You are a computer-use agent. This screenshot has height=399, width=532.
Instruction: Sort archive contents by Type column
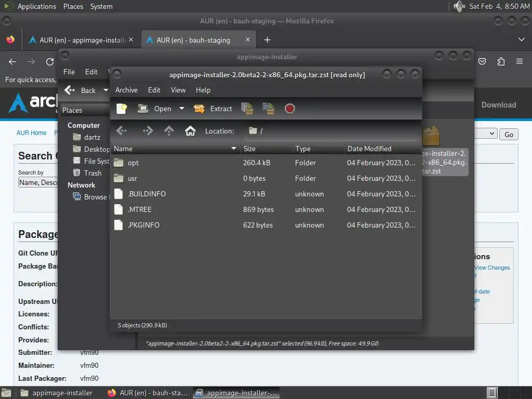tap(318, 149)
